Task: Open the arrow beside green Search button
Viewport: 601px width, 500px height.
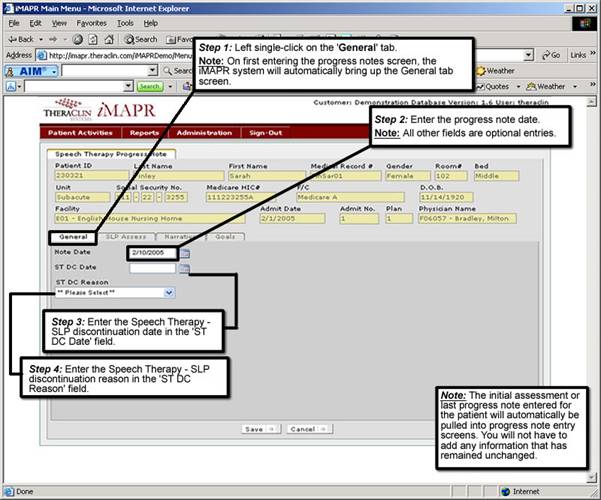Action: point(170,87)
